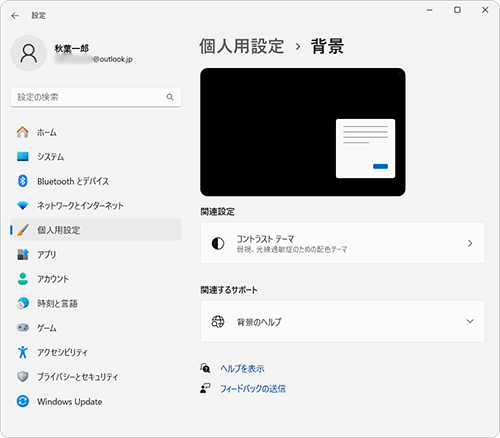The height and width of the screenshot is (438, 500).
Task: Click the アクセシビリティ figure icon
Action: coord(23,352)
